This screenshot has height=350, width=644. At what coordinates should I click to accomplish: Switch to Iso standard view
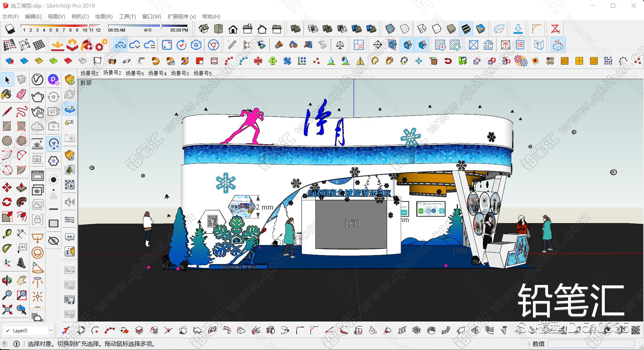click(x=204, y=29)
